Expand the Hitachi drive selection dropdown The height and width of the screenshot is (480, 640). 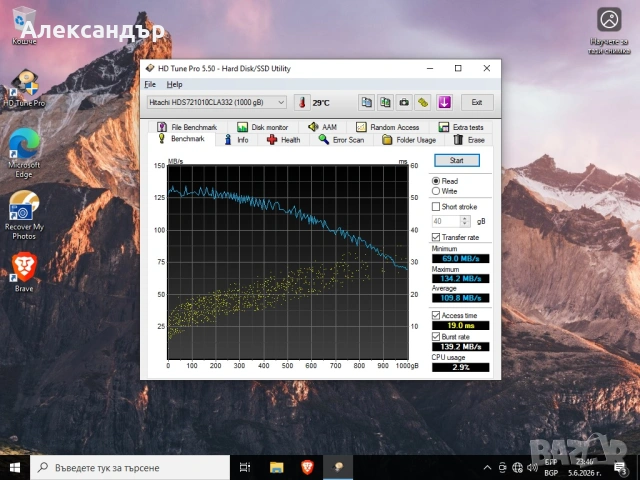281,102
